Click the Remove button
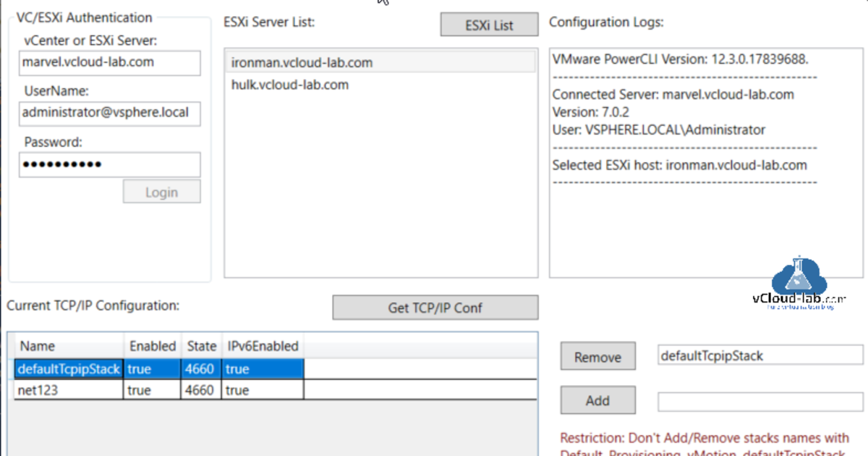Viewport: 868px width, 456px height. tap(597, 357)
